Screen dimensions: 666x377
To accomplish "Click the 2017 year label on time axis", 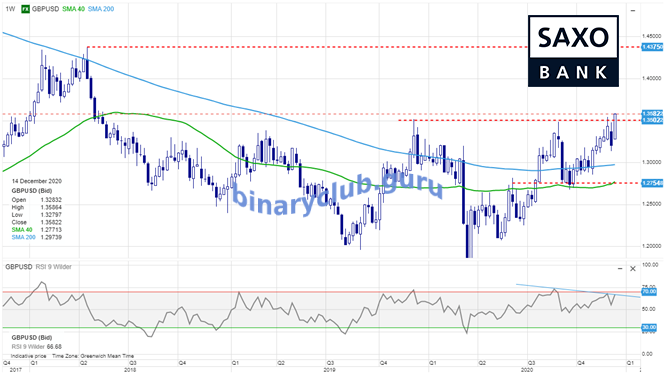I will coord(16,370).
